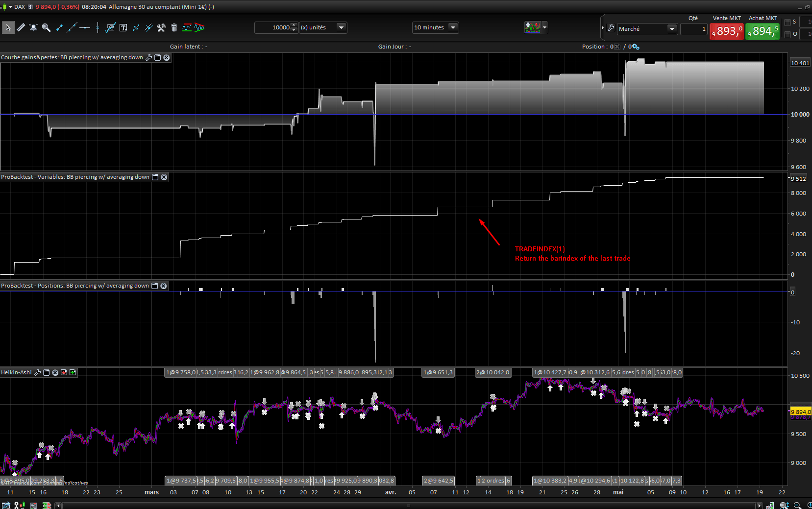Activate the magnifier zoom tool

pyautogui.click(x=46, y=27)
